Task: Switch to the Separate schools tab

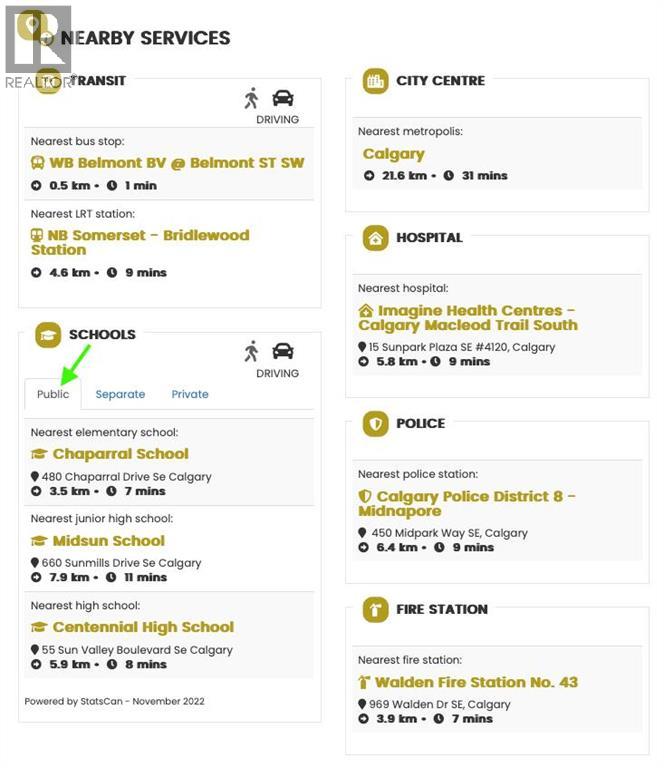Action: pyautogui.click(x=120, y=394)
